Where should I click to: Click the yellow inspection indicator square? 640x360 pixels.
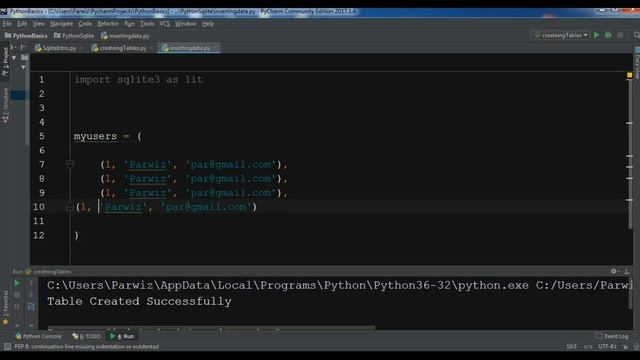pyautogui.click(x=629, y=75)
